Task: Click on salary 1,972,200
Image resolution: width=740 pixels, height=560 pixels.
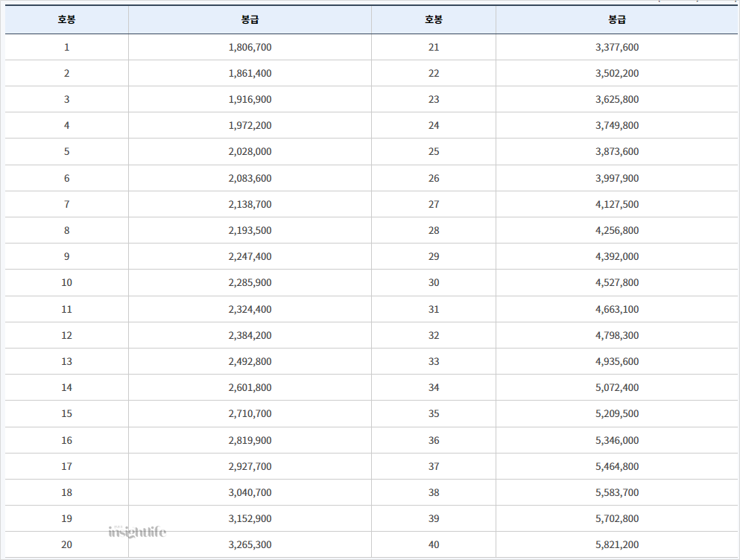Action: click(250, 125)
